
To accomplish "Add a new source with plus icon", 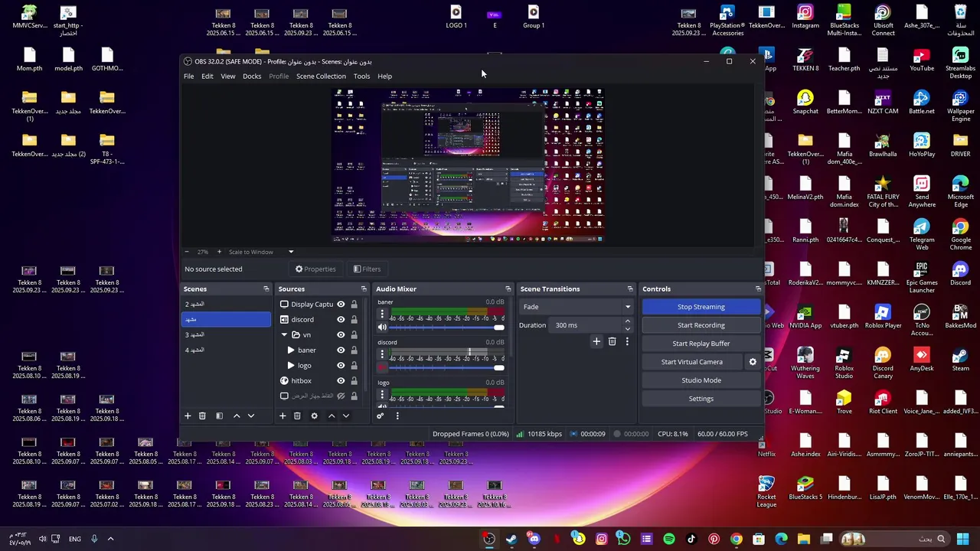I will pyautogui.click(x=283, y=416).
